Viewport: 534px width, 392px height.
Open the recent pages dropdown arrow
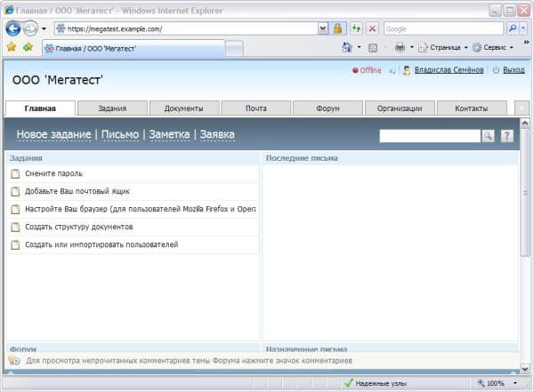click(44, 29)
